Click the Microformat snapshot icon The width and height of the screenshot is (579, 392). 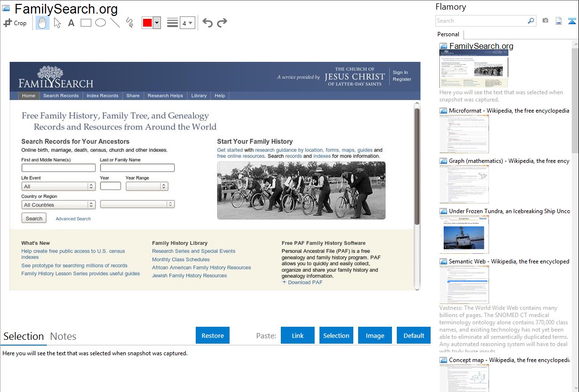click(443, 111)
